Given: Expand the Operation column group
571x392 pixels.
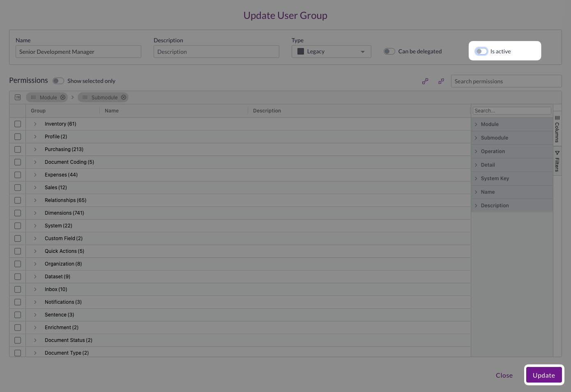Looking at the screenshot, I should pyautogui.click(x=476, y=151).
